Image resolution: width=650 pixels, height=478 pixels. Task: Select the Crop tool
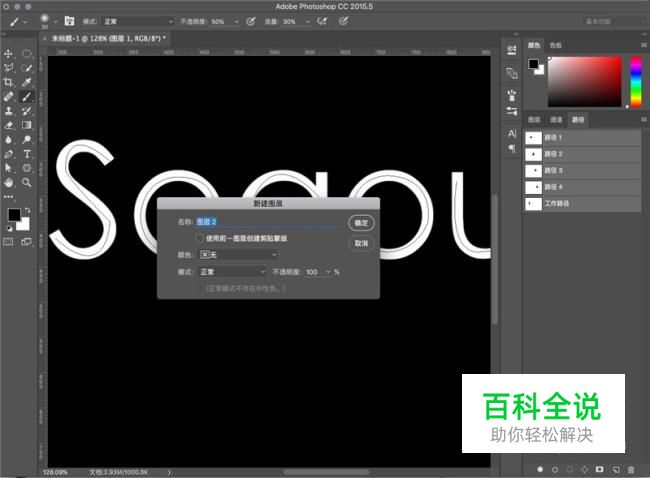coord(8,82)
